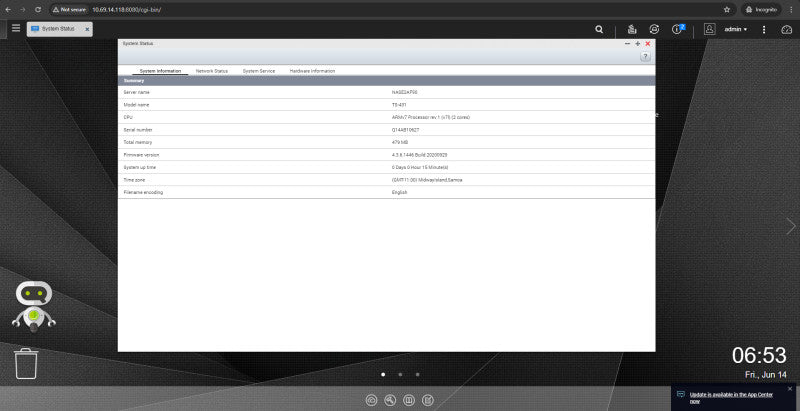Click the Server name label
This screenshot has height=411, width=800.
pos(136,92)
